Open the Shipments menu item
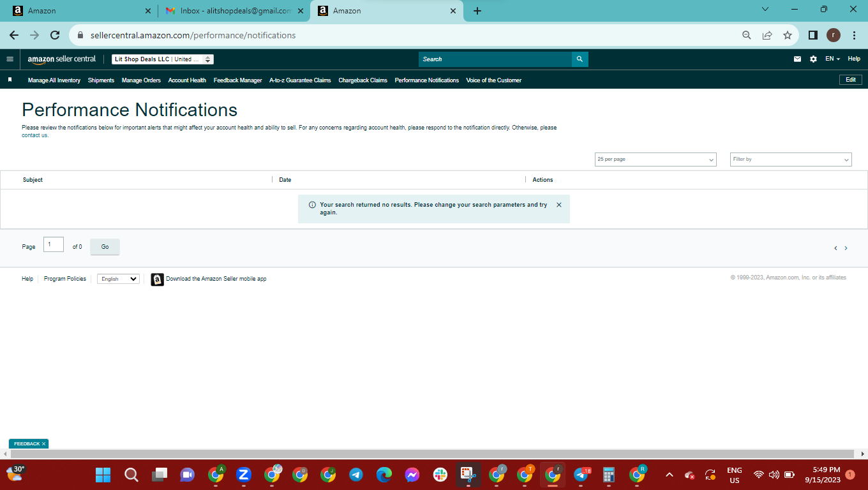Screen dimensions: 868x490 coord(101,80)
